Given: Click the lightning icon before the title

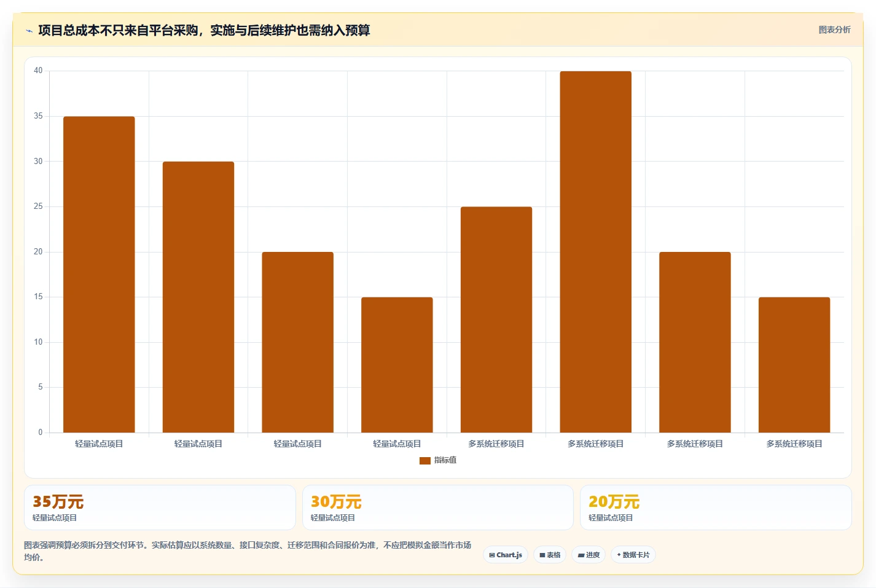Looking at the screenshot, I should (29, 31).
